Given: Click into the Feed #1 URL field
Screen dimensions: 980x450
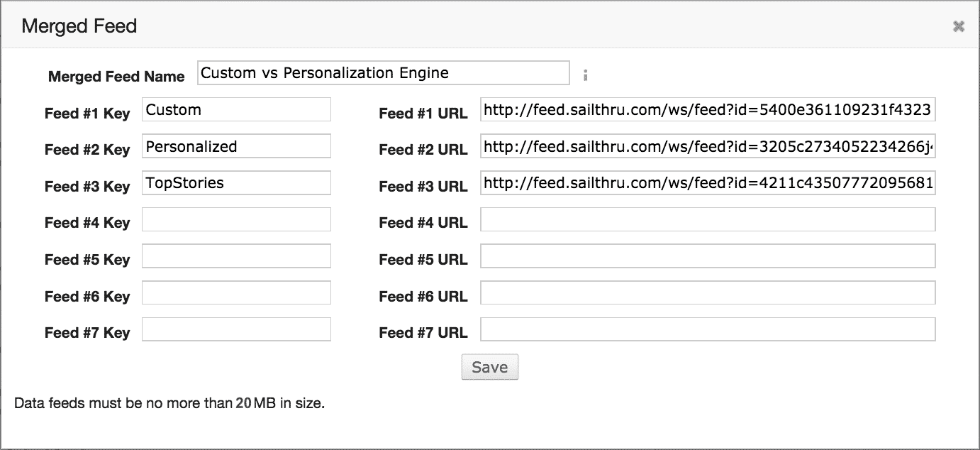Looking at the screenshot, I should click(x=708, y=110).
